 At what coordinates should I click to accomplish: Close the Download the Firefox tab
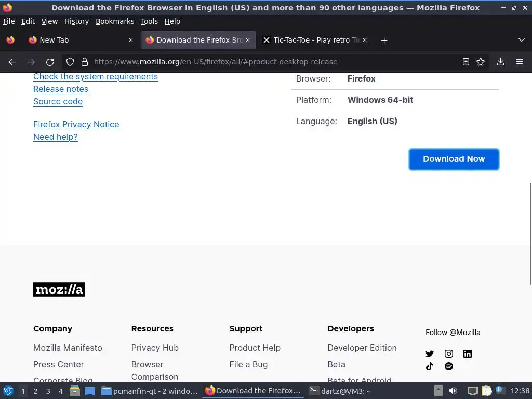click(248, 40)
